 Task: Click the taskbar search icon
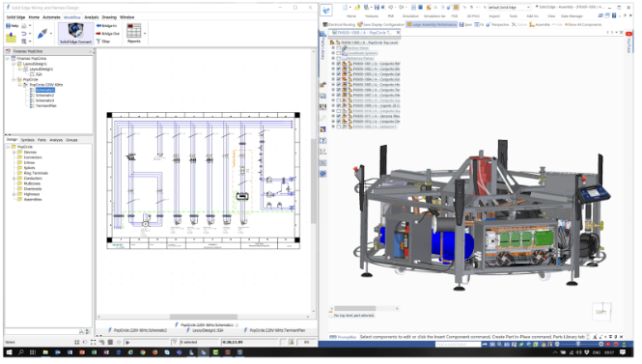[x=21, y=352]
